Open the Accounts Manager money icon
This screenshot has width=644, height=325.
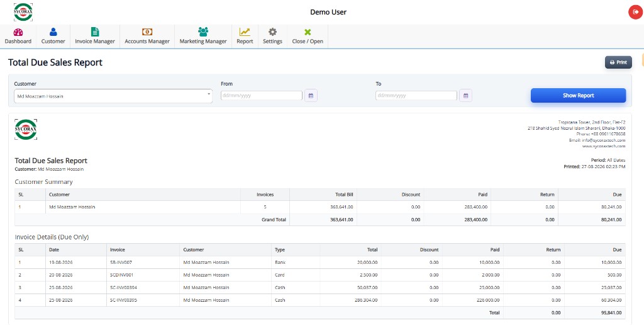[147, 31]
